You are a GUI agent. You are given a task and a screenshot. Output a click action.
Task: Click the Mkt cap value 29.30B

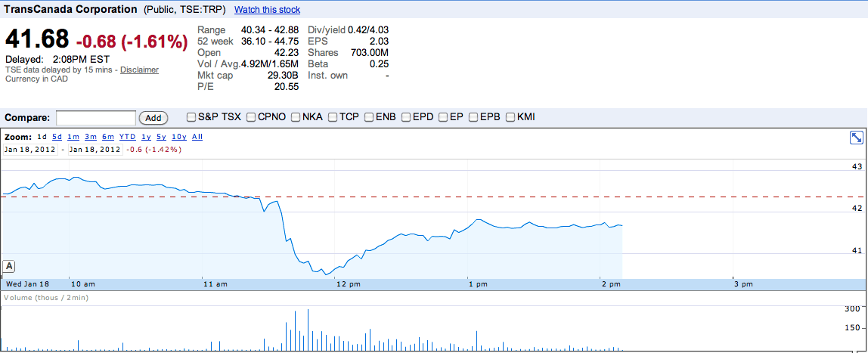283,76
